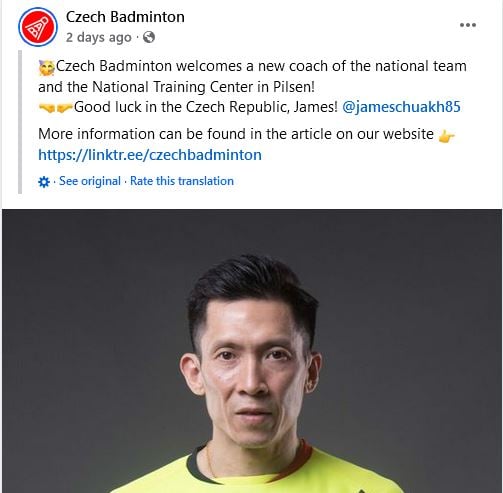Click Rate this translation

[x=182, y=181]
